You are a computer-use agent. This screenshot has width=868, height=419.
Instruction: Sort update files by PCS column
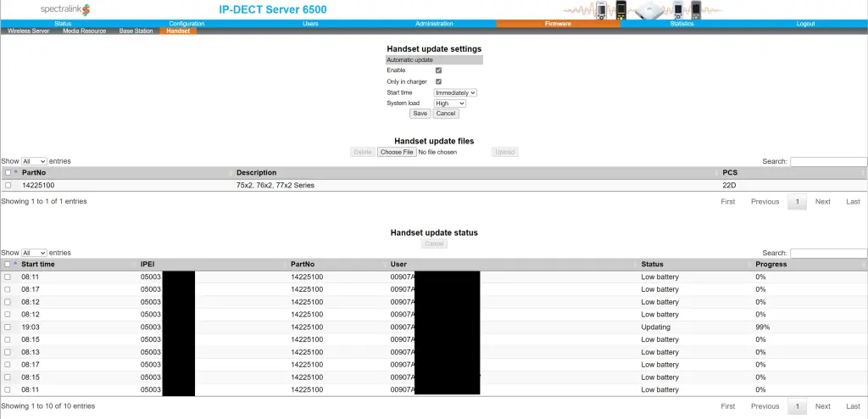pos(730,173)
